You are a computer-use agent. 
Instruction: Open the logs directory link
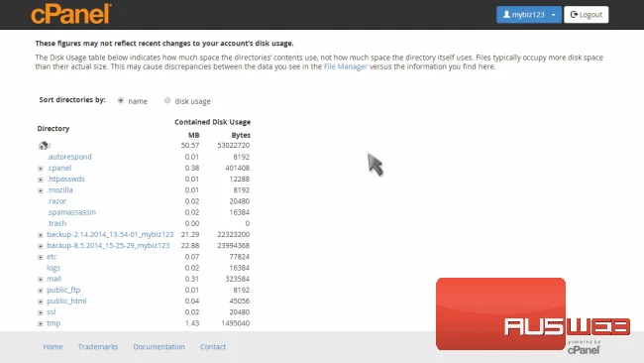click(54, 268)
